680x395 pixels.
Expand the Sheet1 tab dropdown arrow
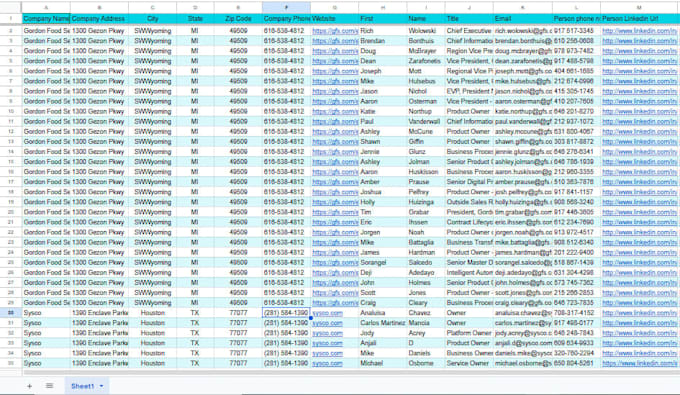click(x=101, y=386)
